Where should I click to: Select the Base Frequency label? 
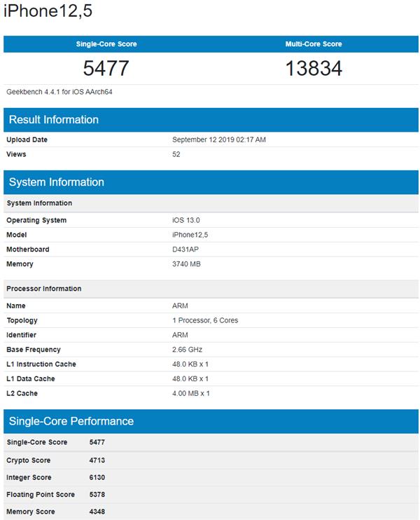tap(34, 350)
